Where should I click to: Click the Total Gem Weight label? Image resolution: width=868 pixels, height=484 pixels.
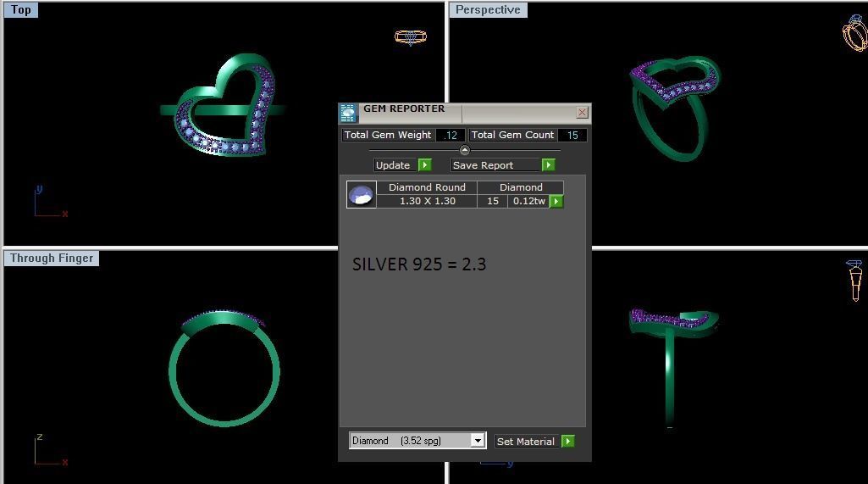pos(388,135)
